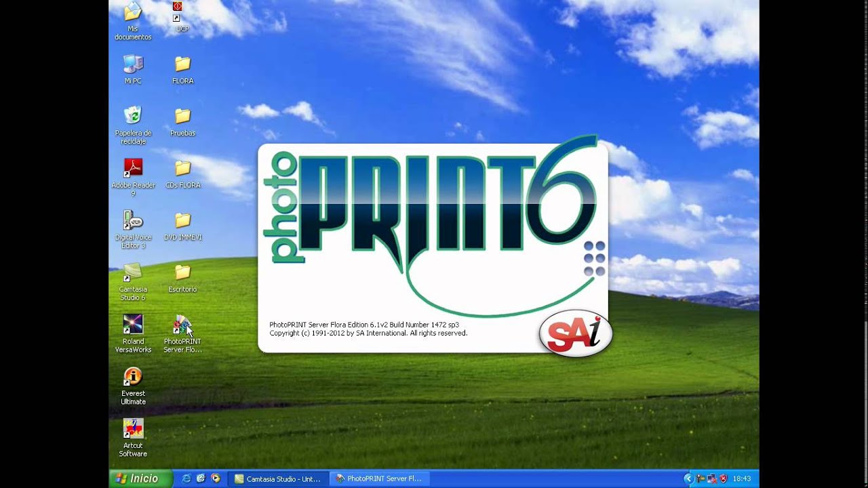Open Windows Media Player from quick launch

pos(216,479)
